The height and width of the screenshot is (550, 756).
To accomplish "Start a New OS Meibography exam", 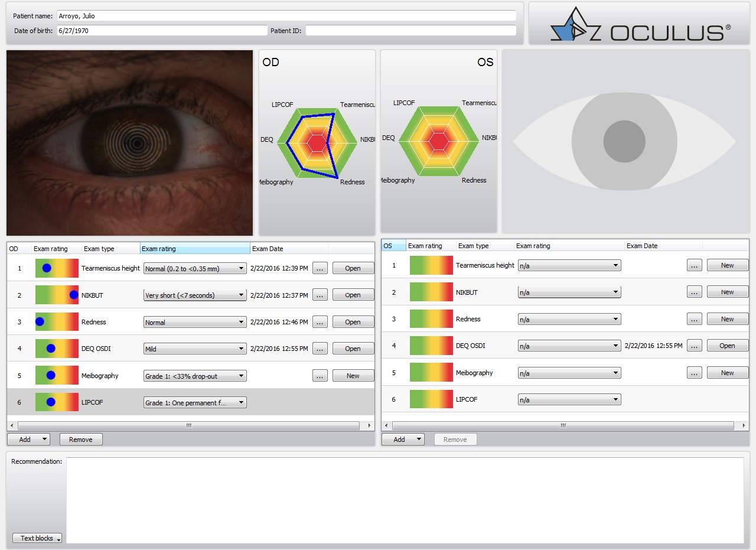I will coord(727,373).
